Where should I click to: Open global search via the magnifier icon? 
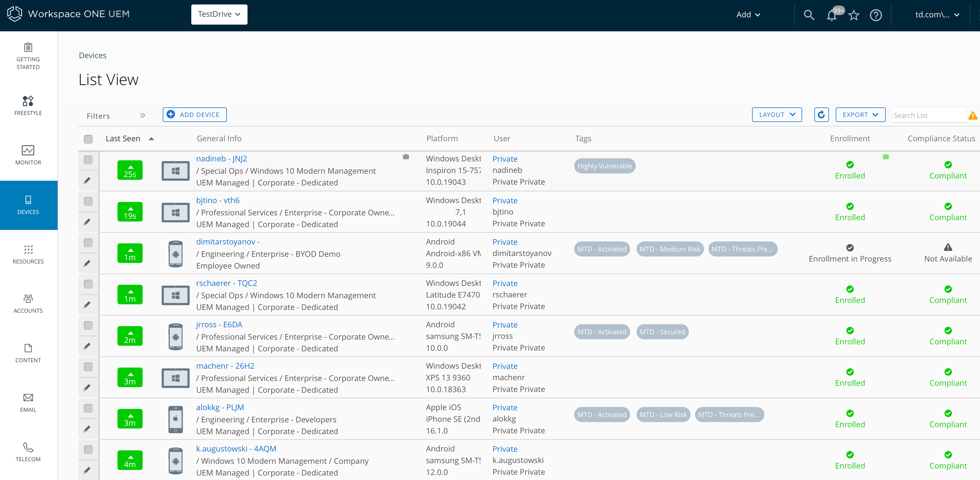tap(809, 15)
